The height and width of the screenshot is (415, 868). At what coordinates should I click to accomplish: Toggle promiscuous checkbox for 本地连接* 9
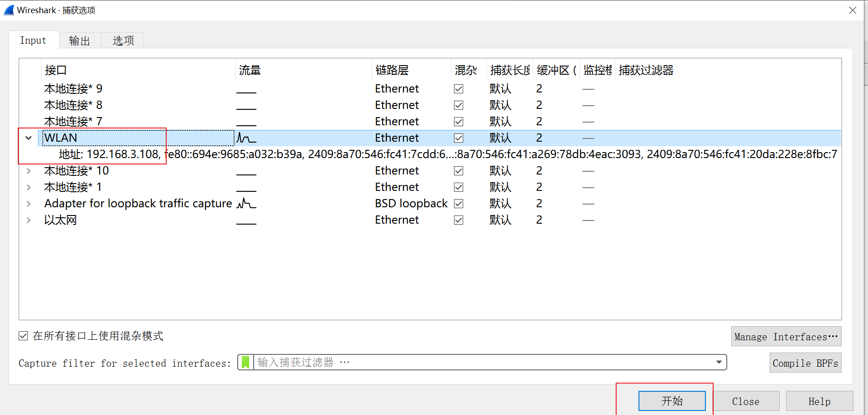459,89
